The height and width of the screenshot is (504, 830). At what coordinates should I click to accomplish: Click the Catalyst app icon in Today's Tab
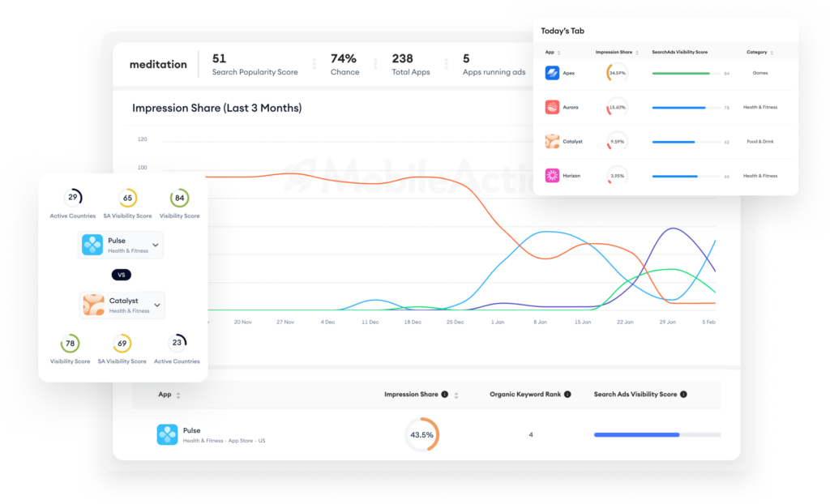click(x=552, y=141)
